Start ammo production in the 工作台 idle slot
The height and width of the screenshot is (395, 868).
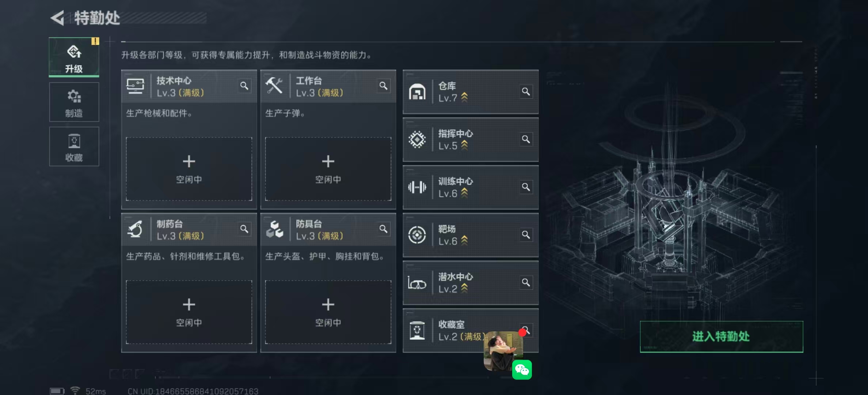point(328,169)
